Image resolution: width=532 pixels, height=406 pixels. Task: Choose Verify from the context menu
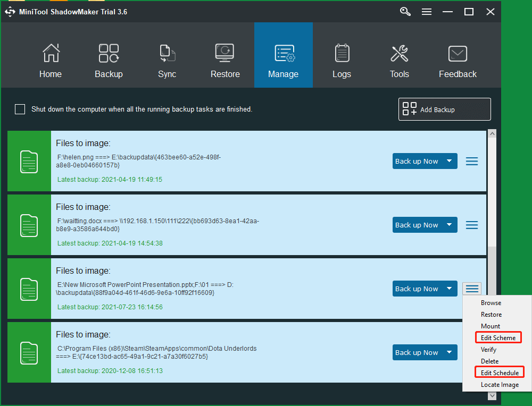[x=488, y=349]
